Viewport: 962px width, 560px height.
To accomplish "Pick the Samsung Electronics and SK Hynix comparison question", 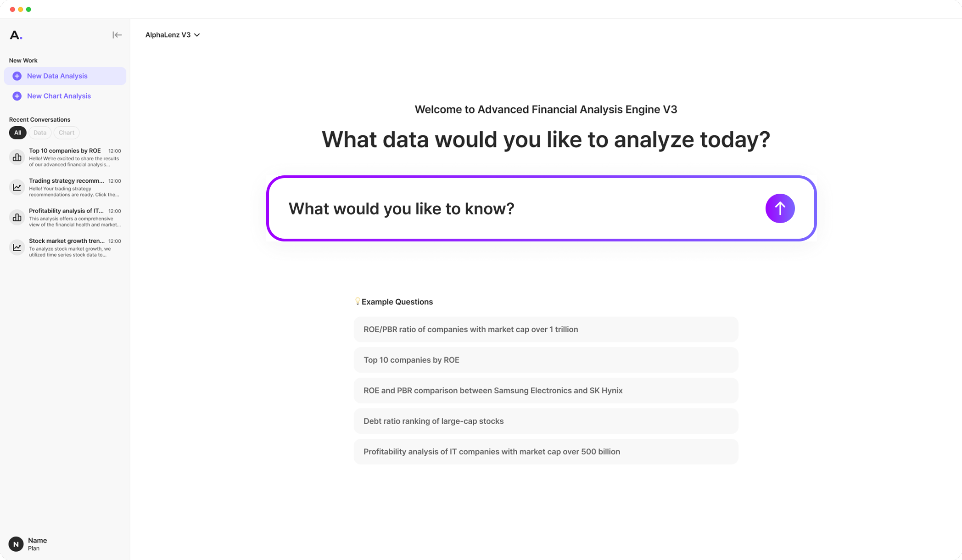I will click(x=546, y=391).
